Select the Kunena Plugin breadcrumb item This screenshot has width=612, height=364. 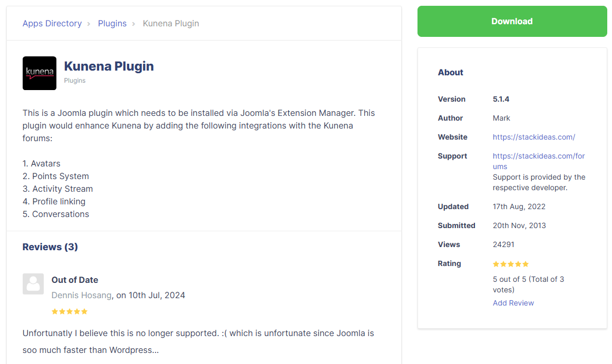171,24
